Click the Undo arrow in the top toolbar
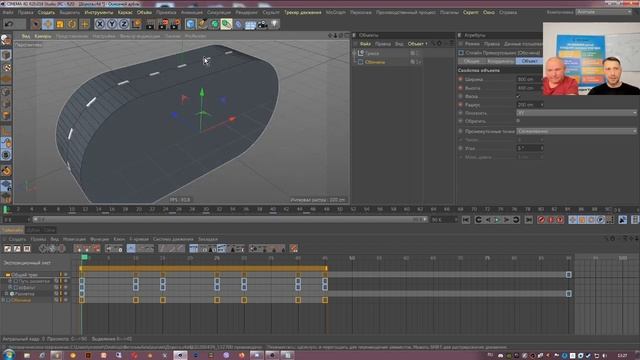 coord(9,24)
